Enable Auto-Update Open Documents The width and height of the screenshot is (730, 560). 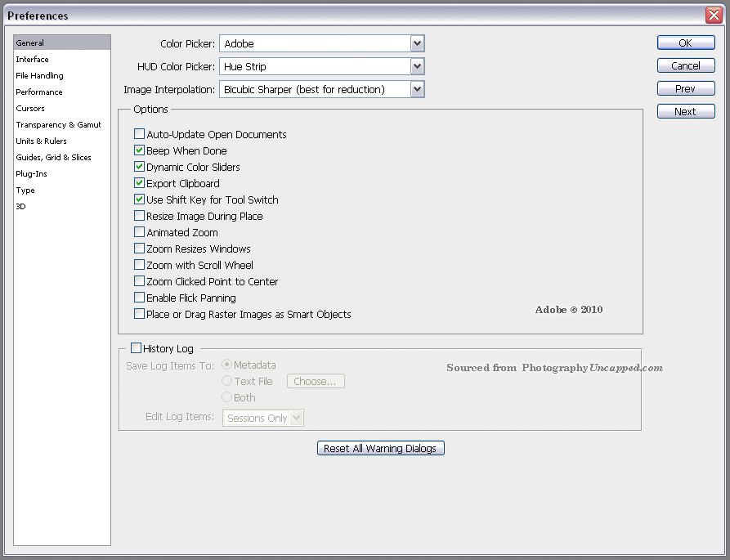click(x=139, y=134)
